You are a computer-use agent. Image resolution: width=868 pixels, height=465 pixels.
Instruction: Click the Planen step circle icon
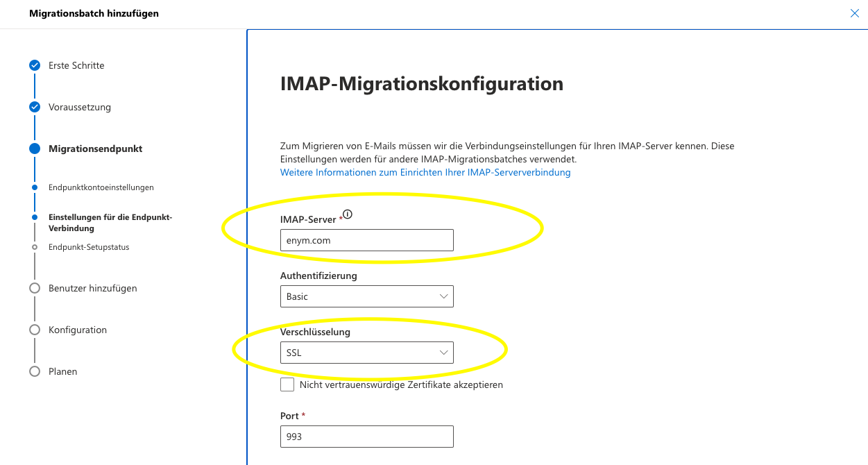coord(35,371)
